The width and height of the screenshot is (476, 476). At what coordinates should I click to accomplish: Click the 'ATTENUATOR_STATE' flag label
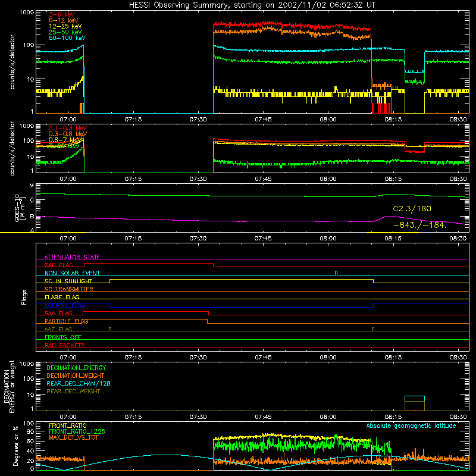pos(72,257)
